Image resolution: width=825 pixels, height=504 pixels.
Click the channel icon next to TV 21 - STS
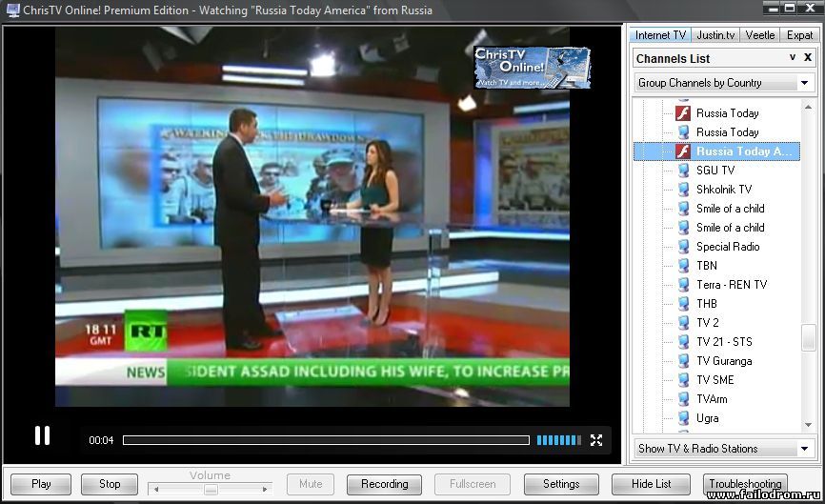(683, 341)
